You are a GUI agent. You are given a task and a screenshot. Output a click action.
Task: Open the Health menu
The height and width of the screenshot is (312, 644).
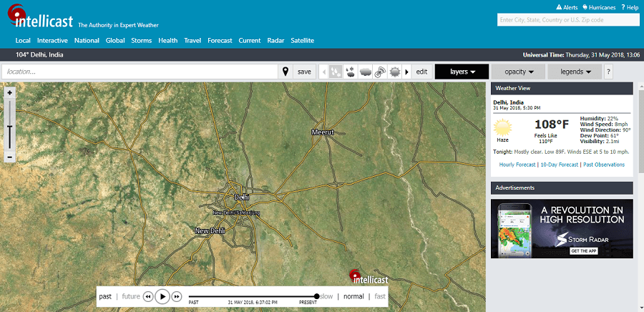click(x=168, y=41)
